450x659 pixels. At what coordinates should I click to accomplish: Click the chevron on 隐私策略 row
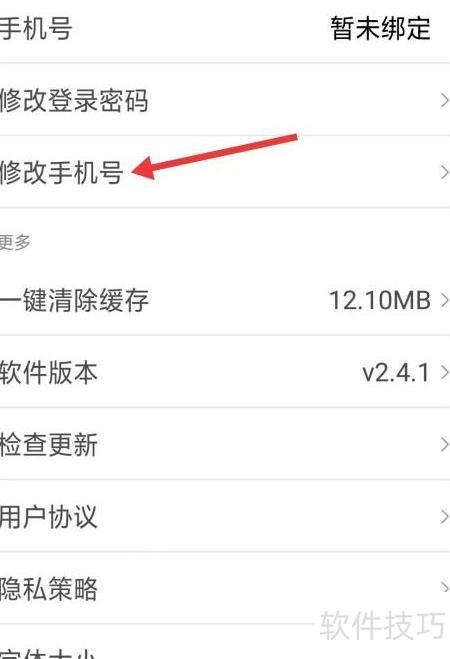tap(444, 587)
